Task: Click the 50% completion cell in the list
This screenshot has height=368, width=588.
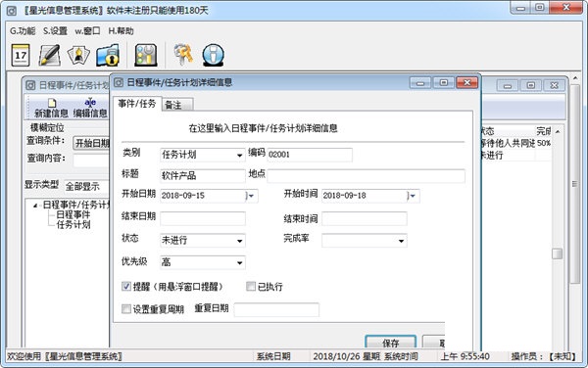Action: point(543,143)
